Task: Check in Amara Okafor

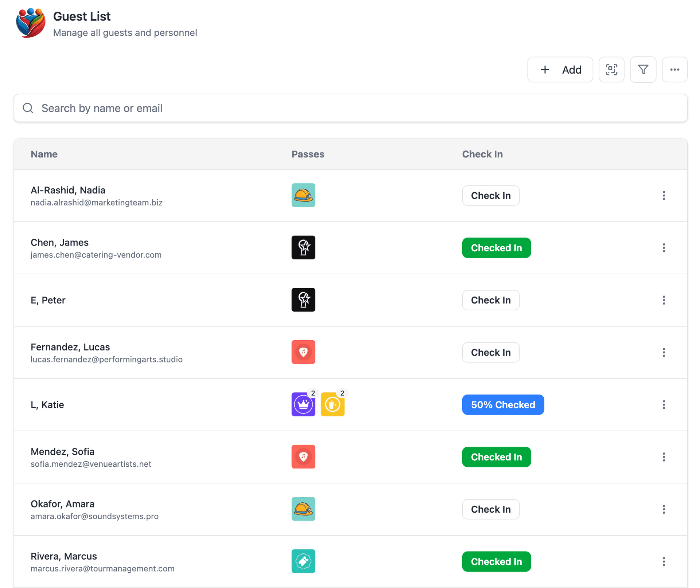Action: tap(491, 509)
